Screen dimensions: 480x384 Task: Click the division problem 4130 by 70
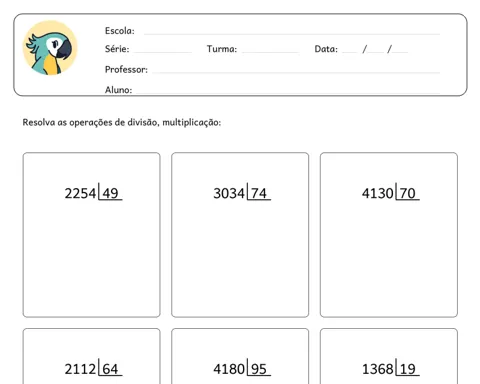coord(391,193)
